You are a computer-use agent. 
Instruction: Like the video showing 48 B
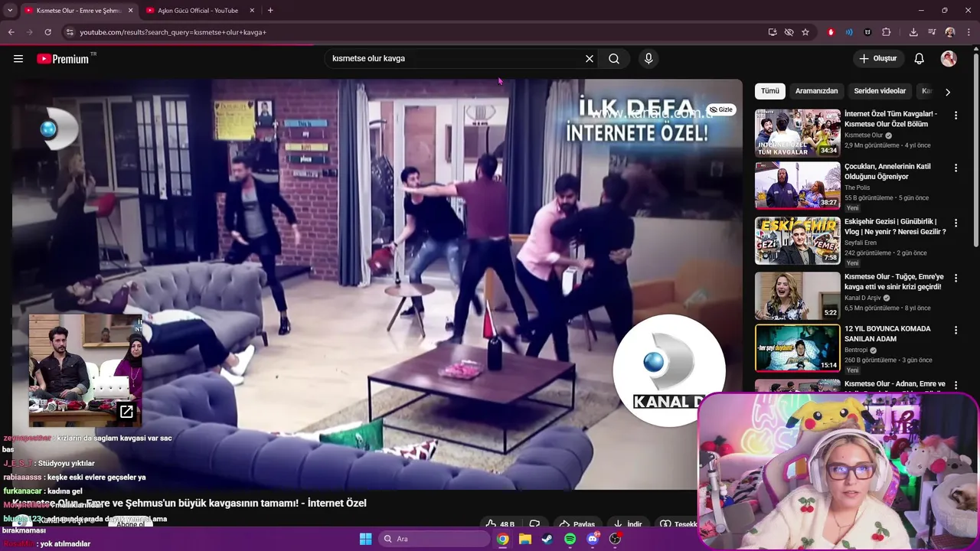pyautogui.click(x=499, y=523)
